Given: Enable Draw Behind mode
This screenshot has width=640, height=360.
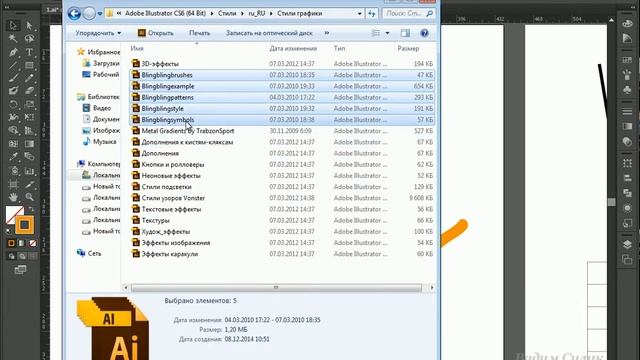Looking at the screenshot, I should 22,256.
